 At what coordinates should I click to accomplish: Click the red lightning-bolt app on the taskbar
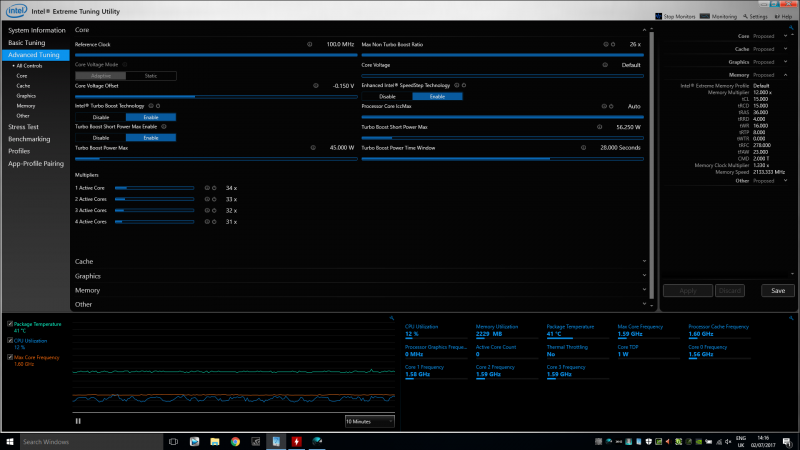[x=296, y=442]
